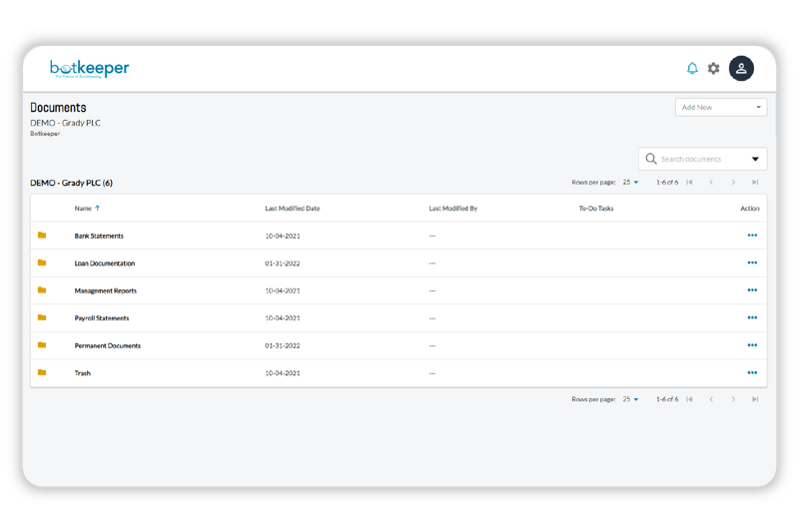Click the Trash folder icon

[x=42, y=372]
